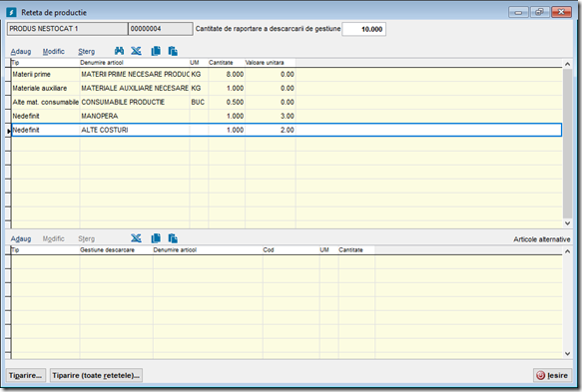
Task: Click the Iesire exit button
Action: (x=552, y=375)
